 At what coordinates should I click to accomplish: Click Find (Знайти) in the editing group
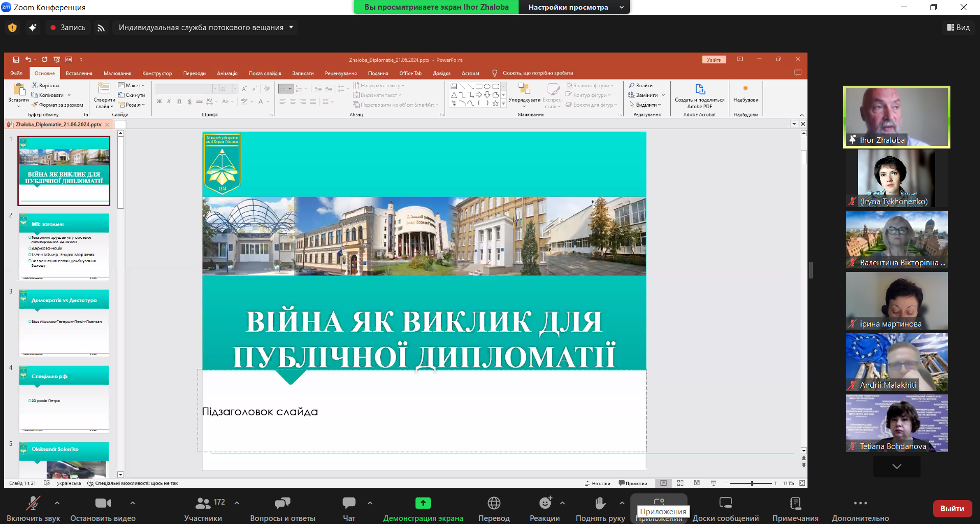(x=641, y=86)
